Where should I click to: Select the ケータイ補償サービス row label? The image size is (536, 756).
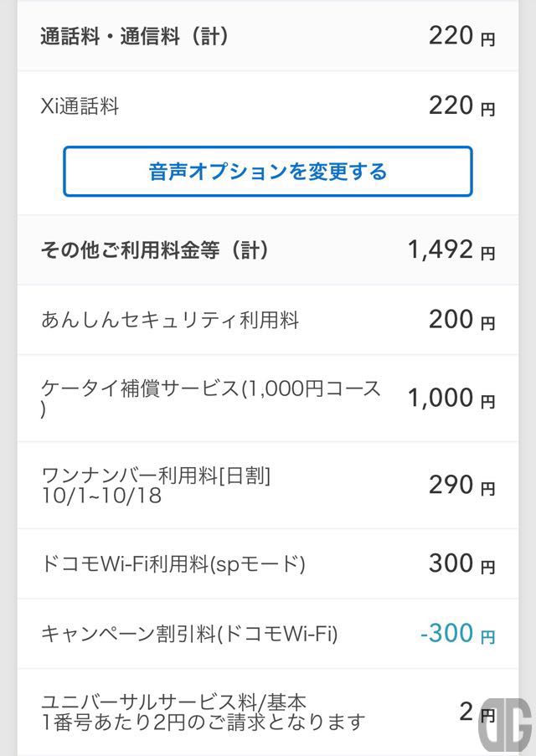tap(211, 398)
